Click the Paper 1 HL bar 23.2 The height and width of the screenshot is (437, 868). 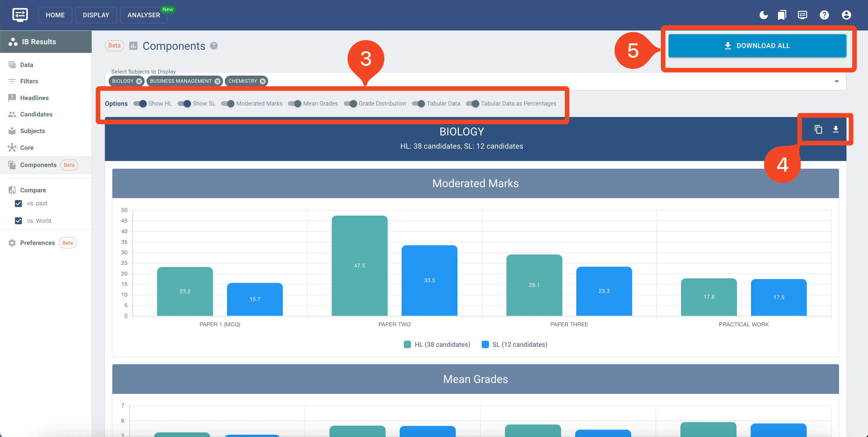click(185, 291)
